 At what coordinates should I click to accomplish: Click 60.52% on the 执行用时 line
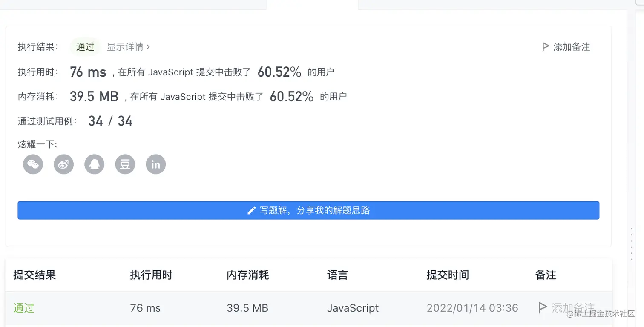279,72
